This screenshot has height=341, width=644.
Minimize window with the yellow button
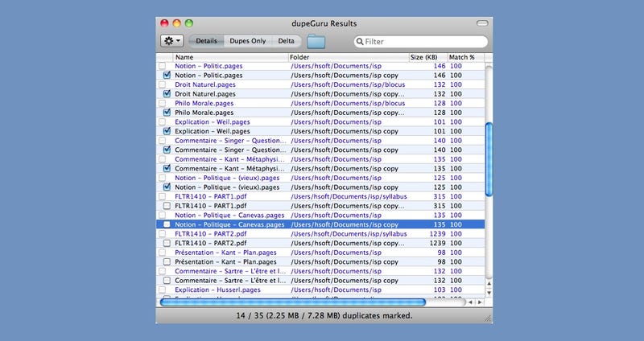click(x=176, y=23)
